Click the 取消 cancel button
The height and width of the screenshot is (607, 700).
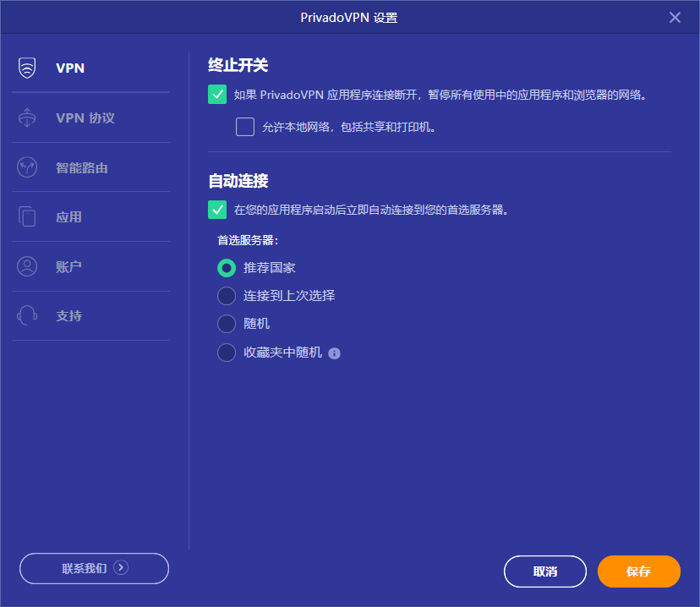click(x=545, y=571)
